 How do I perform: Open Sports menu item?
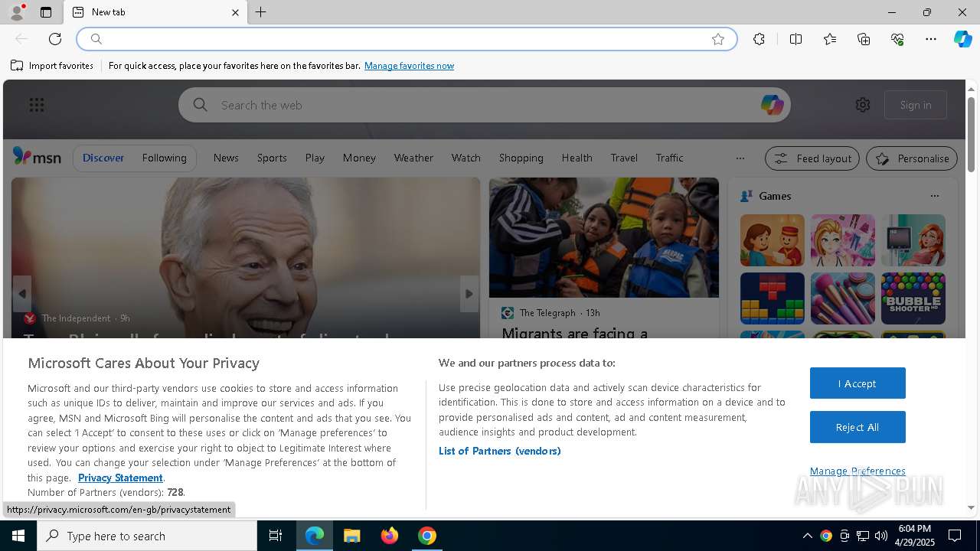click(x=272, y=158)
